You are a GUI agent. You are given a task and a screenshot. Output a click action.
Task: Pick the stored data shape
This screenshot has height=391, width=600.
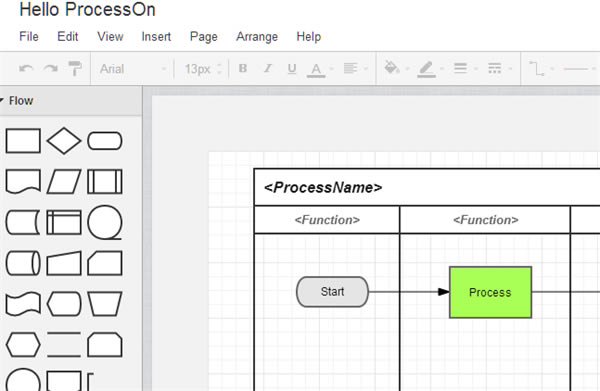(23, 222)
